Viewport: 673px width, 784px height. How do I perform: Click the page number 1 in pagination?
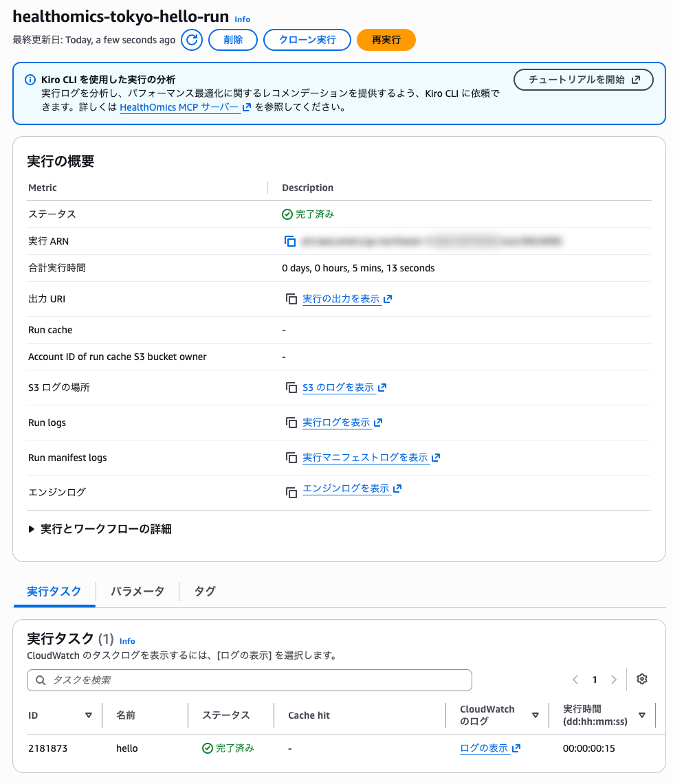(595, 680)
